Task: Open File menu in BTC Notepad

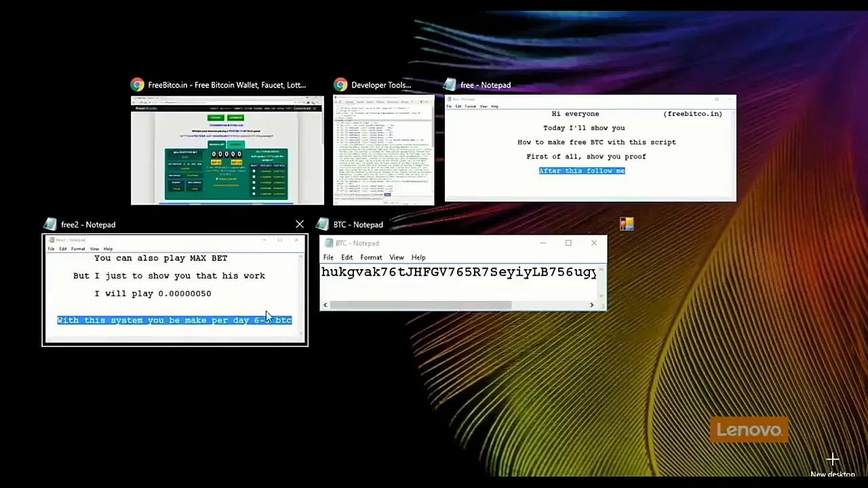Action: 328,258
